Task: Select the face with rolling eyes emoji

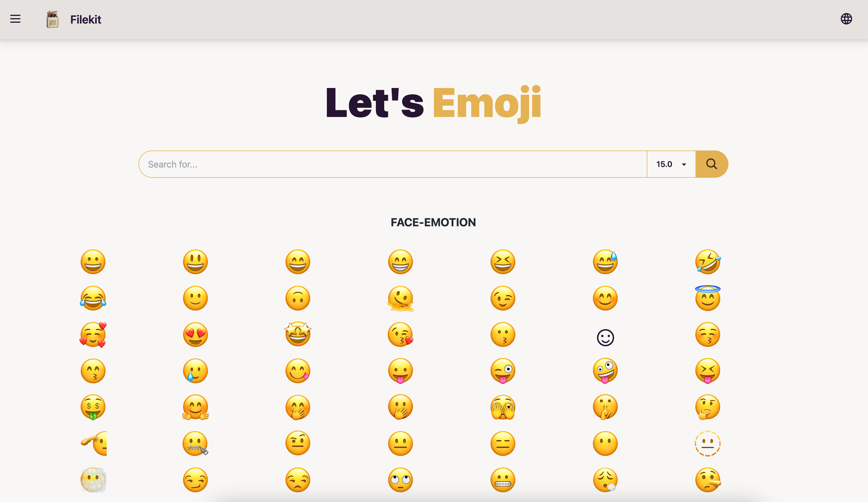Action: pyautogui.click(x=400, y=480)
